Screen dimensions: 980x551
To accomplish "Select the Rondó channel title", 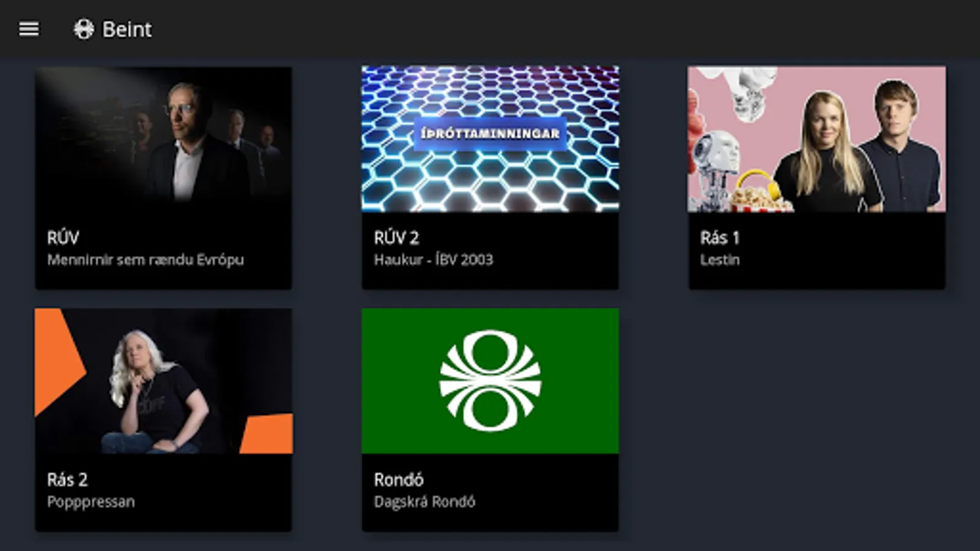I will (x=399, y=479).
